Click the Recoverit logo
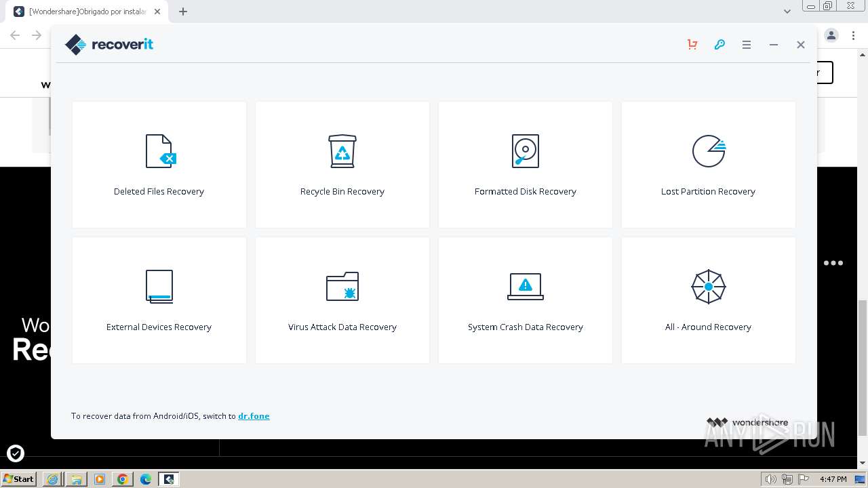The height and width of the screenshot is (488, 868). tap(109, 45)
